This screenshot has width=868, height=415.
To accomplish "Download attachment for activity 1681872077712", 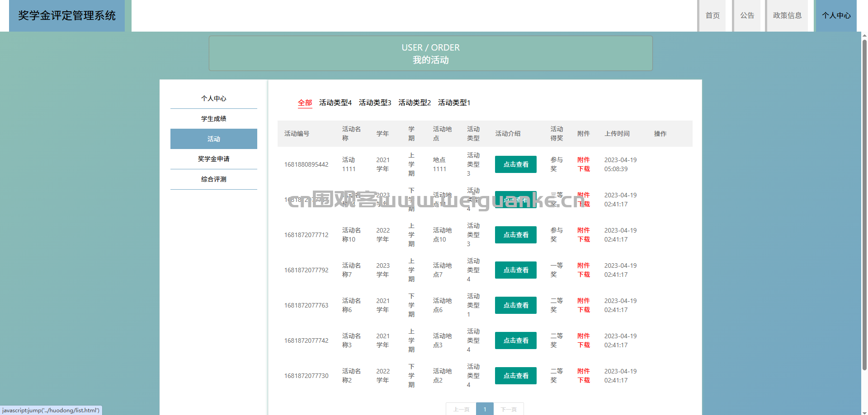I will point(584,235).
